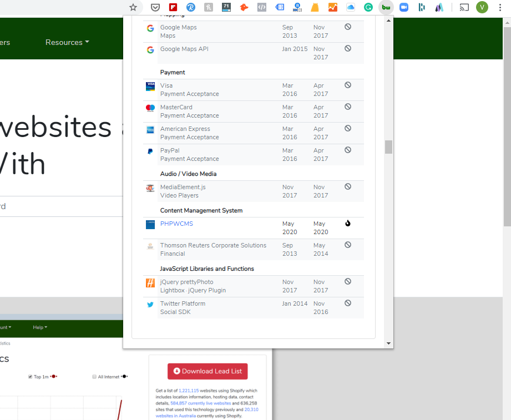
Task: Click the PayPal logo icon
Action: click(150, 151)
